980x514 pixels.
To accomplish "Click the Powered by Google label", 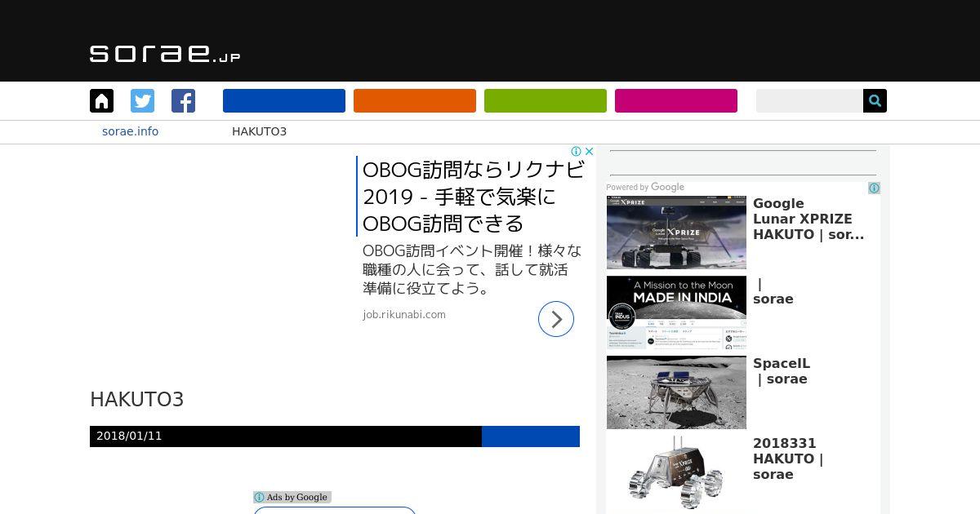I will pyautogui.click(x=645, y=187).
